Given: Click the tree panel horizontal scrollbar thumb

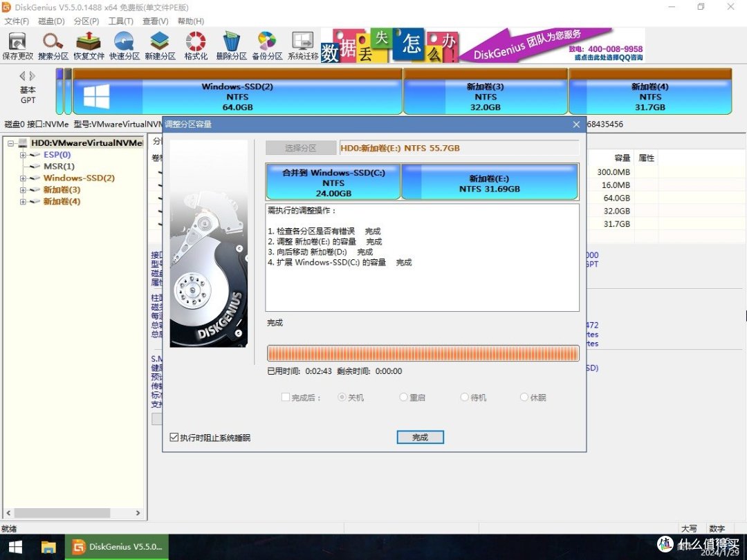Looking at the screenshot, I should (x=62, y=513).
